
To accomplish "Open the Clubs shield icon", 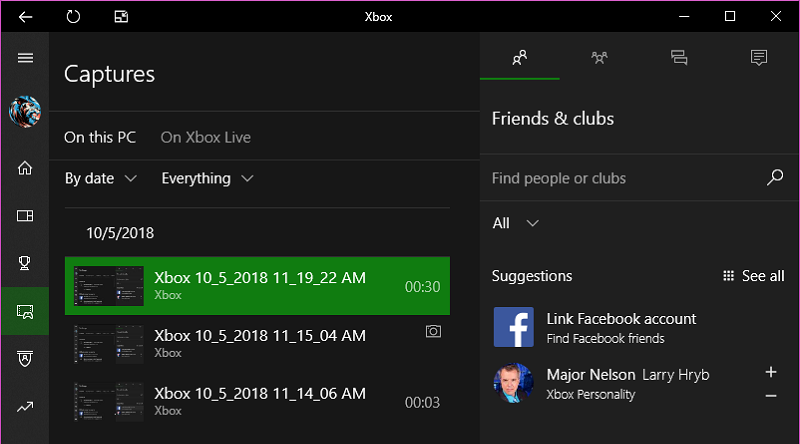I will [25, 358].
